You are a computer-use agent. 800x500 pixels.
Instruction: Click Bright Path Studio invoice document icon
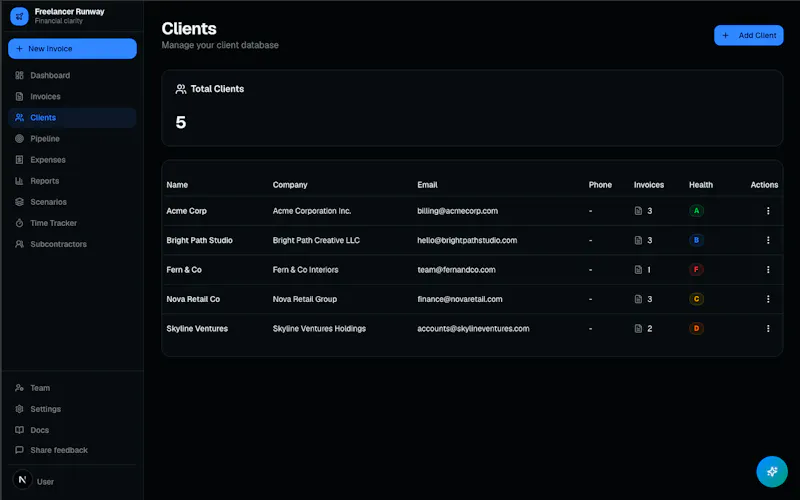click(x=638, y=240)
